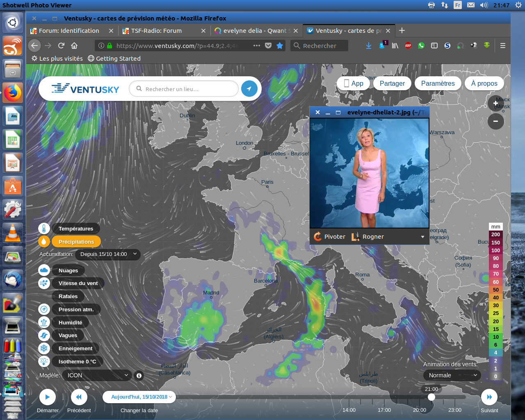The height and width of the screenshot is (420, 525).
Task: Click the bookmark star icon
Action: [280, 46]
